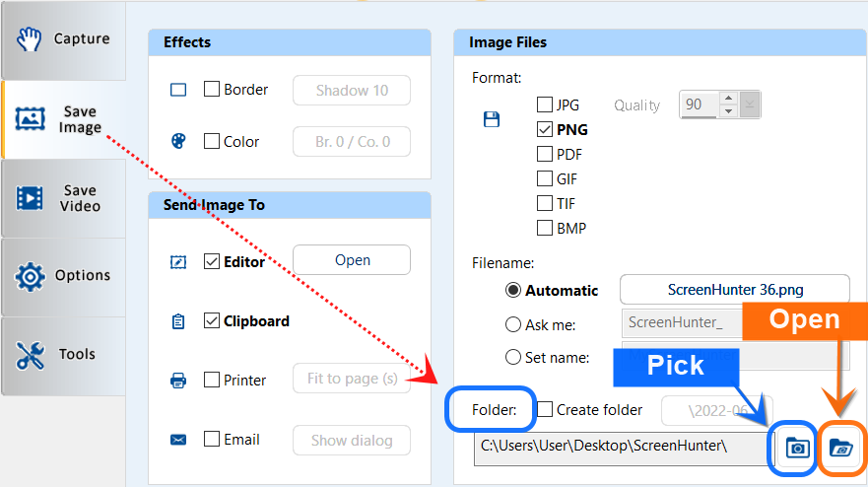Increase Quality value with up arrow
The image size is (868, 487).
click(x=728, y=99)
